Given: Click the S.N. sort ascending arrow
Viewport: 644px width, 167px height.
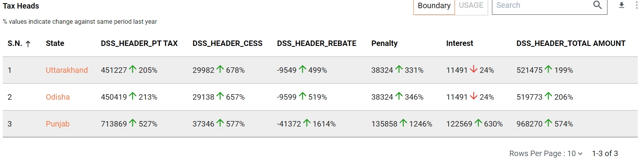Looking at the screenshot, I should click(28, 44).
